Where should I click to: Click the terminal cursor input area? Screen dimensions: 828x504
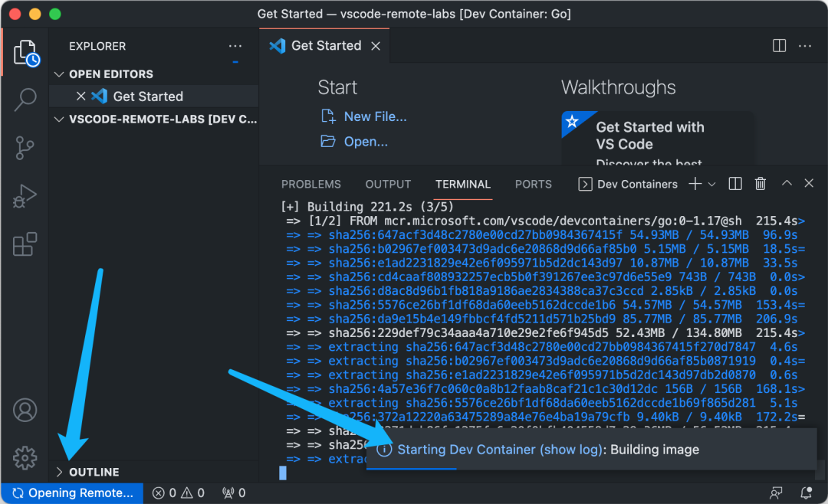(x=283, y=473)
